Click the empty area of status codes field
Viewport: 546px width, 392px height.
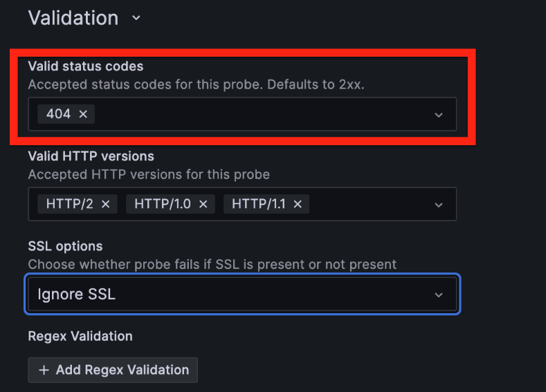click(261, 114)
